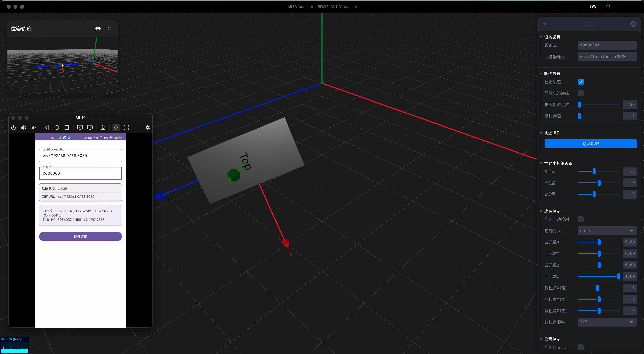The width and height of the screenshot is (644, 354).
Task: Open the 欧拉角顺序 XYZ dropdown
Action: 607,322
